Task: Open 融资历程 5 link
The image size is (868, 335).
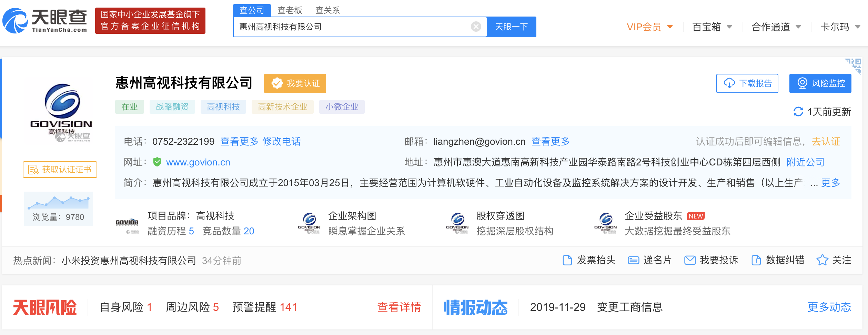Action: (x=171, y=231)
